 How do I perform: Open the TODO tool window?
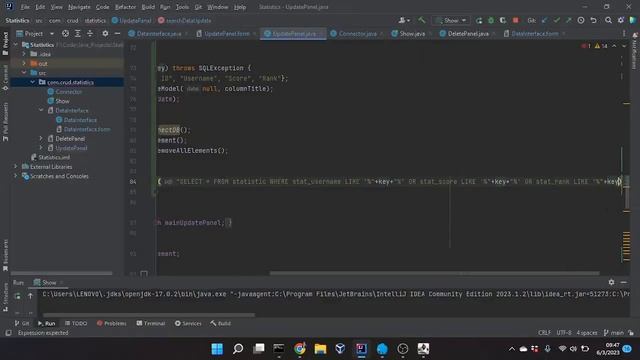coord(76,323)
